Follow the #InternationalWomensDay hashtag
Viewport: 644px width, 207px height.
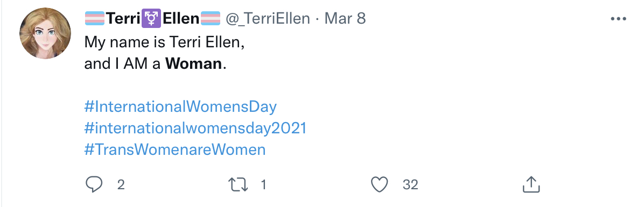click(180, 106)
